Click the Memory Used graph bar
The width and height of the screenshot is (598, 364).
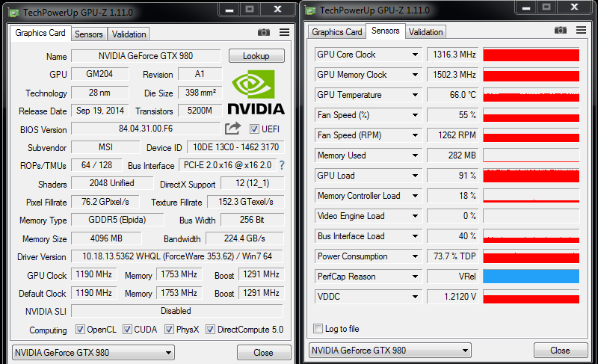click(531, 155)
